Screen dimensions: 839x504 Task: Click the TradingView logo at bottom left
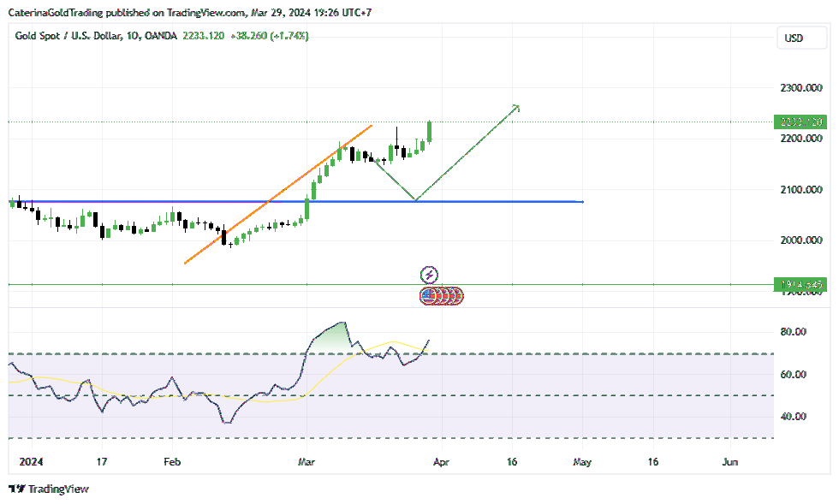49,489
